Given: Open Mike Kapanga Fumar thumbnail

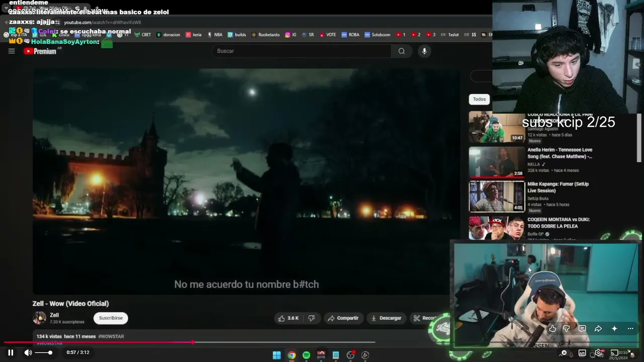Looking at the screenshot, I should pyautogui.click(x=497, y=197).
